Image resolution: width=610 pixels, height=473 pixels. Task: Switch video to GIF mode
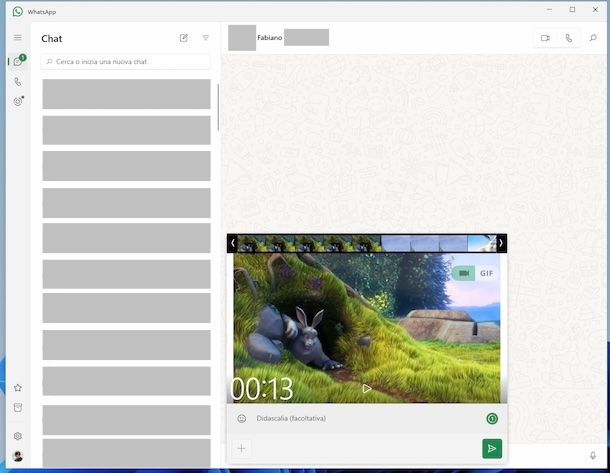486,273
